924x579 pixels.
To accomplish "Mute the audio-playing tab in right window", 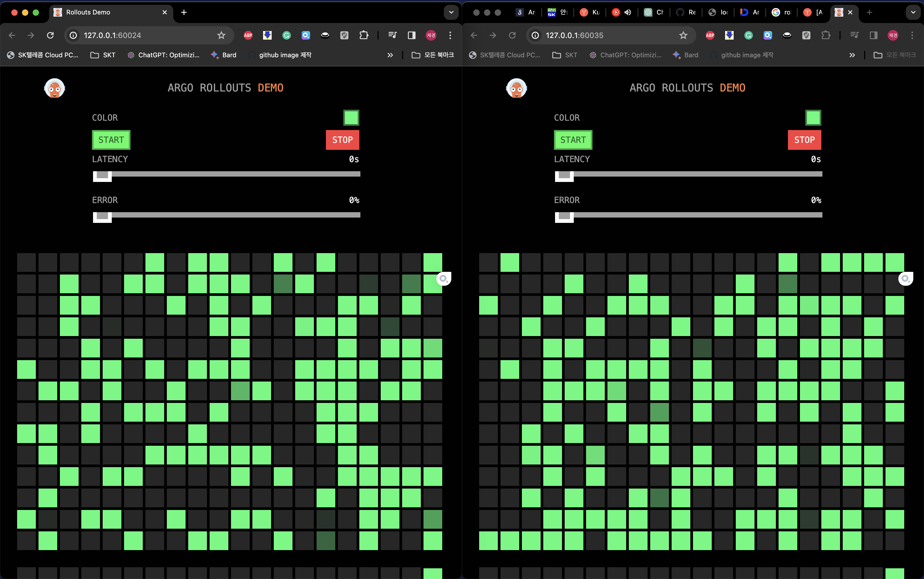I will tap(628, 12).
